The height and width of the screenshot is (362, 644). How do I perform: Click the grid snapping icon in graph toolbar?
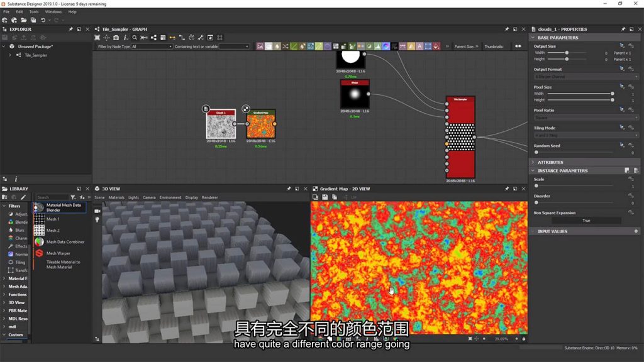pyautogui.click(x=219, y=38)
